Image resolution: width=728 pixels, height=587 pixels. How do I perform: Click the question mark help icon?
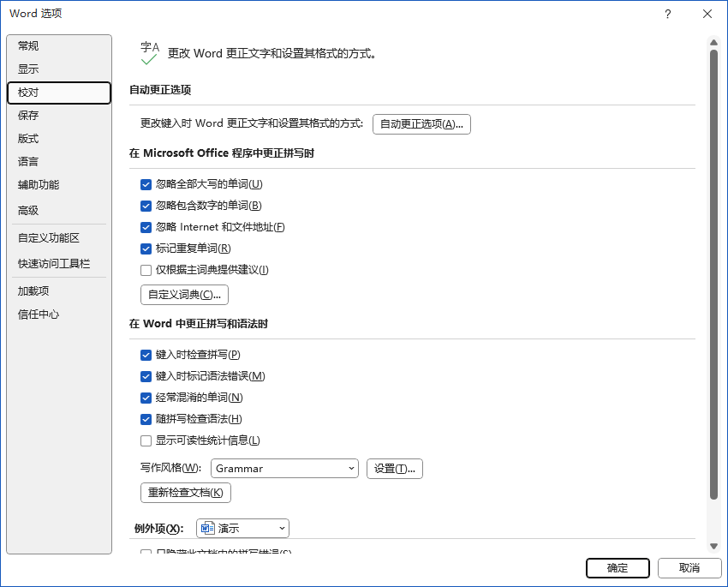point(667,14)
